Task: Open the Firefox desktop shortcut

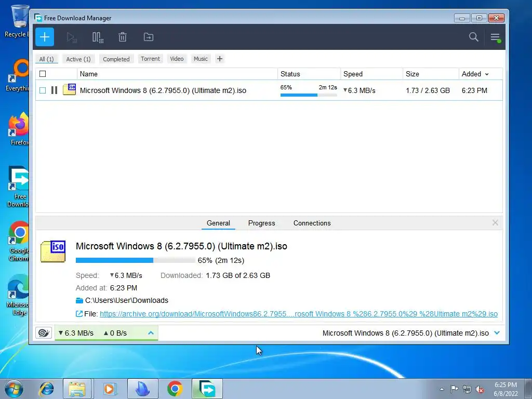Action: pos(19,129)
